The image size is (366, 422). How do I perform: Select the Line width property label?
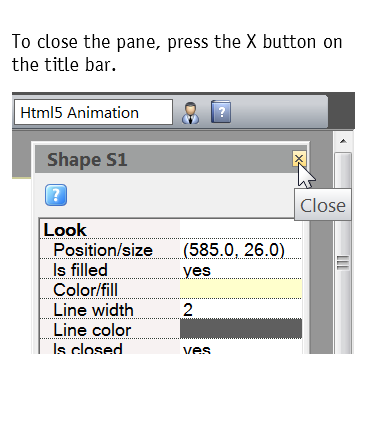(93, 310)
